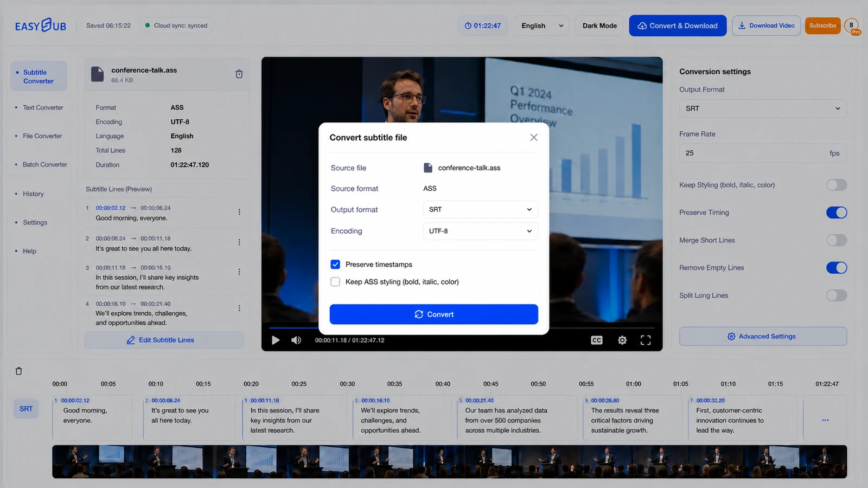Disable Remove Empty Lines toggle
Viewport: 868px width, 488px height.
[x=837, y=268]
